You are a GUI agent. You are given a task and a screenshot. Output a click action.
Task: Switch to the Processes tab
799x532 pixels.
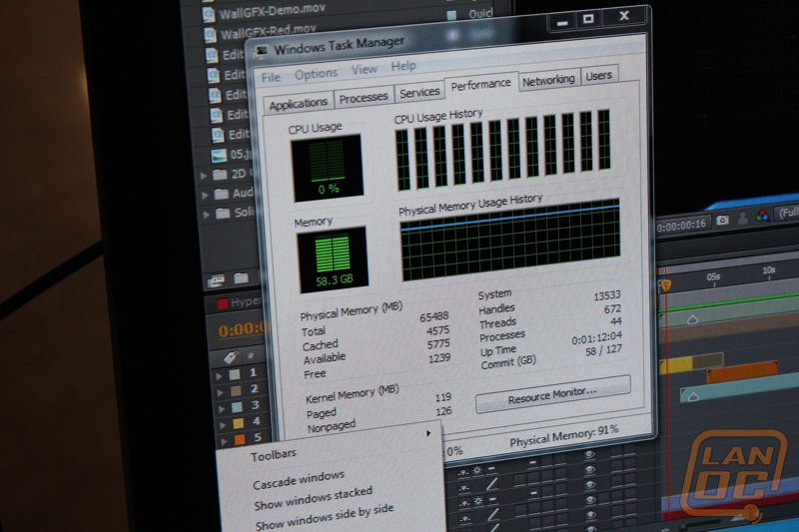364,97
